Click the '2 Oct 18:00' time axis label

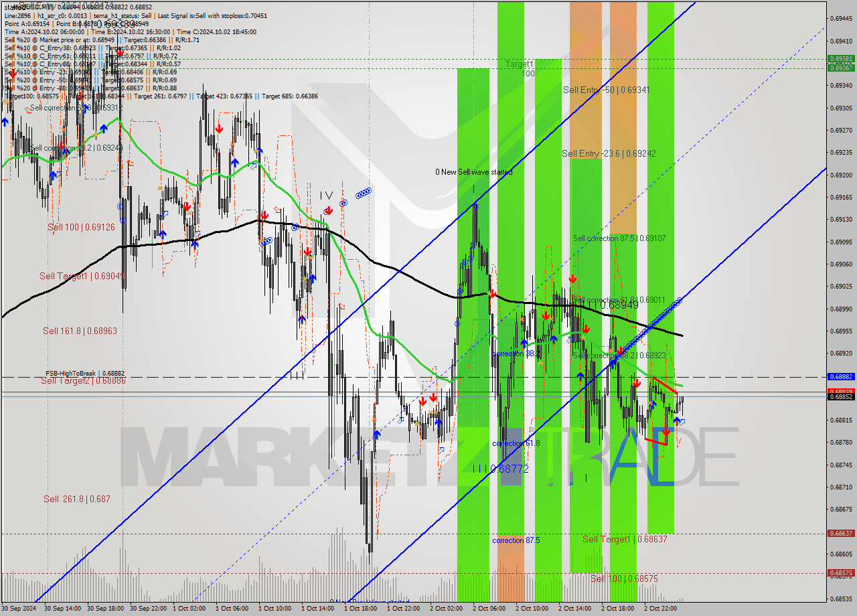pyautogui.click(x=617, y=608)
